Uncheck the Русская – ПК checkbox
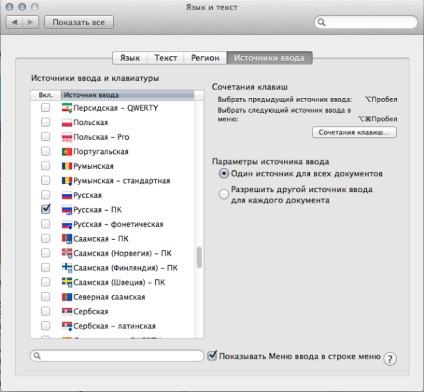The height and width of the screenshot is (392, 424). (45, 209)
